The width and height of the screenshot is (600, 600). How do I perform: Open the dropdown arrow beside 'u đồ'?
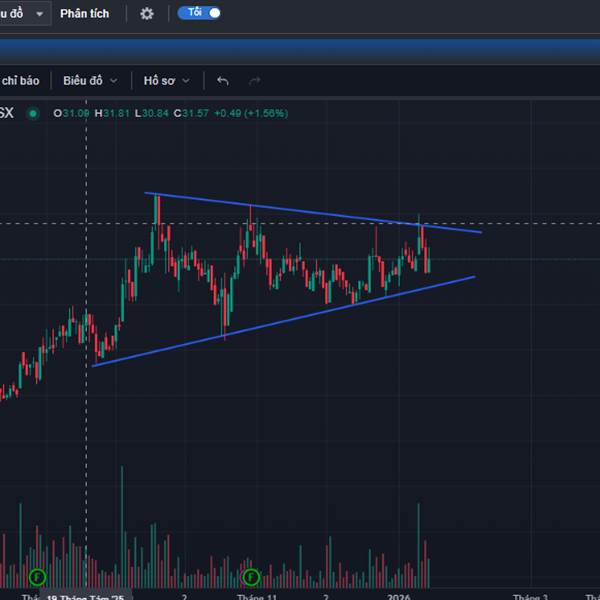[x=39, y=14]
